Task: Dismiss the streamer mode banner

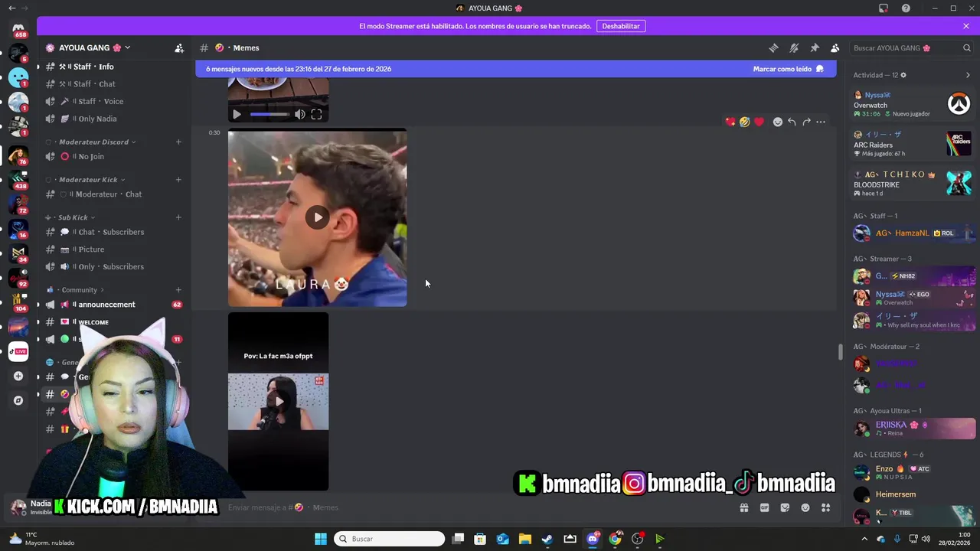Action: (966, 26)
